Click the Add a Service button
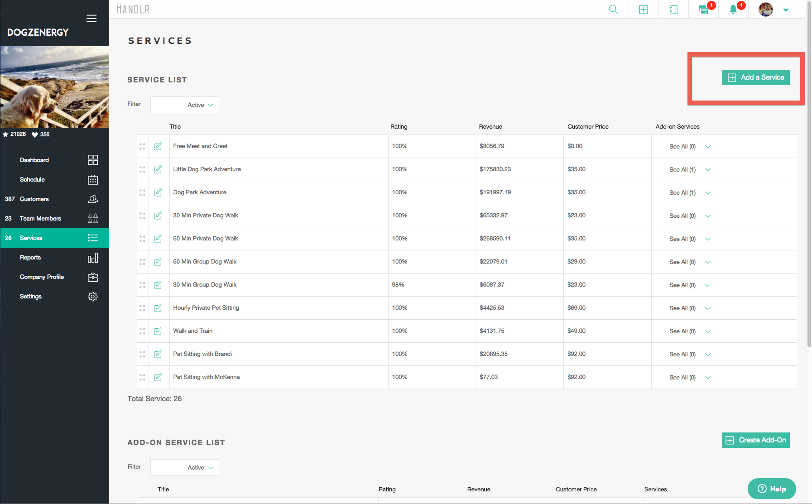Image resolution: width=812 pixels, height=504 pixels. [x=755, y=77]
